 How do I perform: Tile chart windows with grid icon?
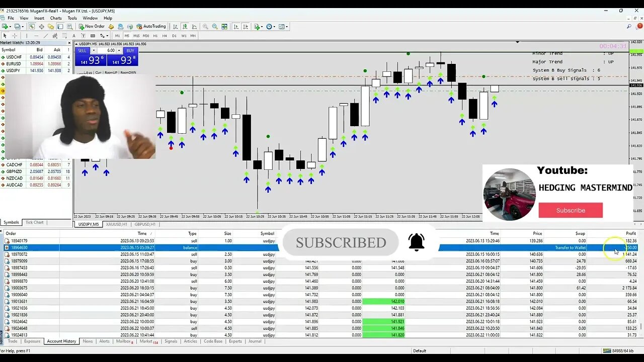point(224,27)
